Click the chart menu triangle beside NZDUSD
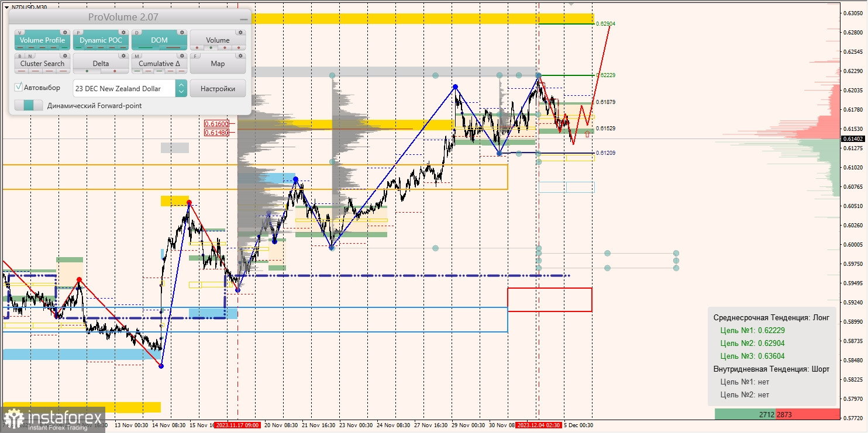The height and width of the screenshot is (433, 868). point(6,7)
